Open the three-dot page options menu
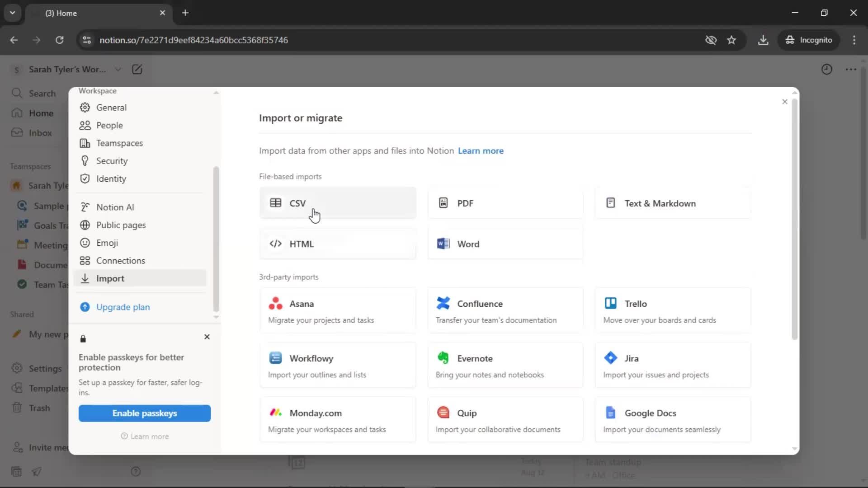This screenshot has width=868, height=488. coord(851,70)
